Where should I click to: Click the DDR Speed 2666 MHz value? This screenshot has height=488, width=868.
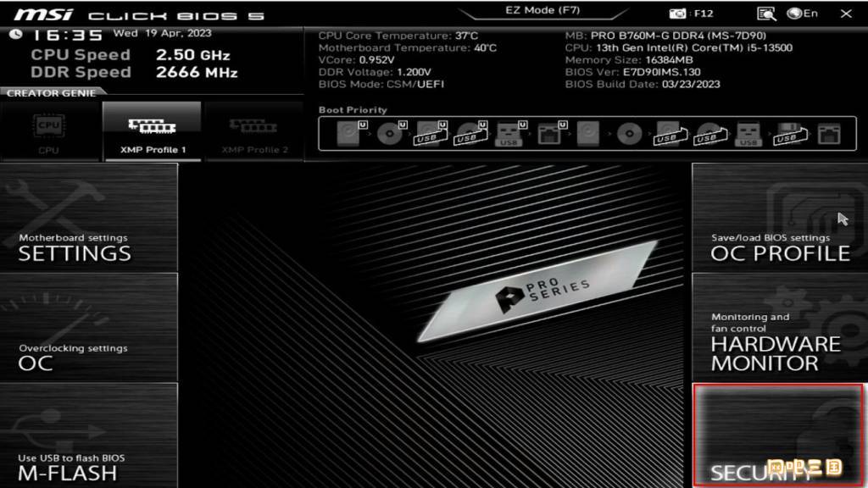click(197, 72)
